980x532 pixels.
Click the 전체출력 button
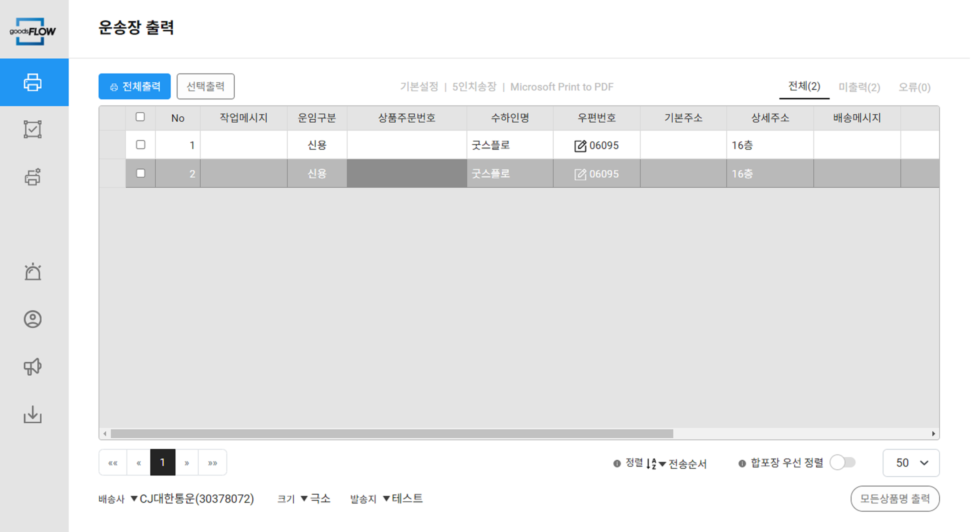coord(135,86)
